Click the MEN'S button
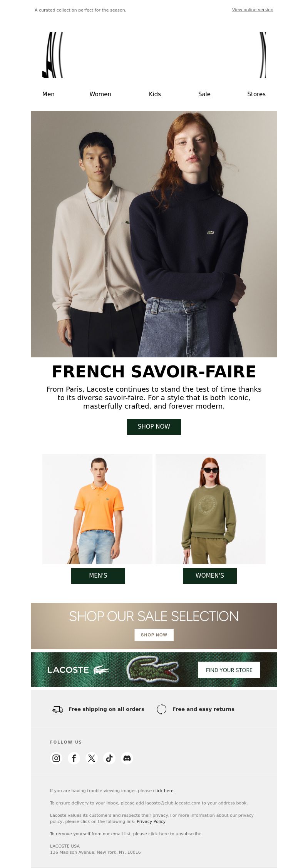The width and height of the screenshot is (308, 868). 98,576
